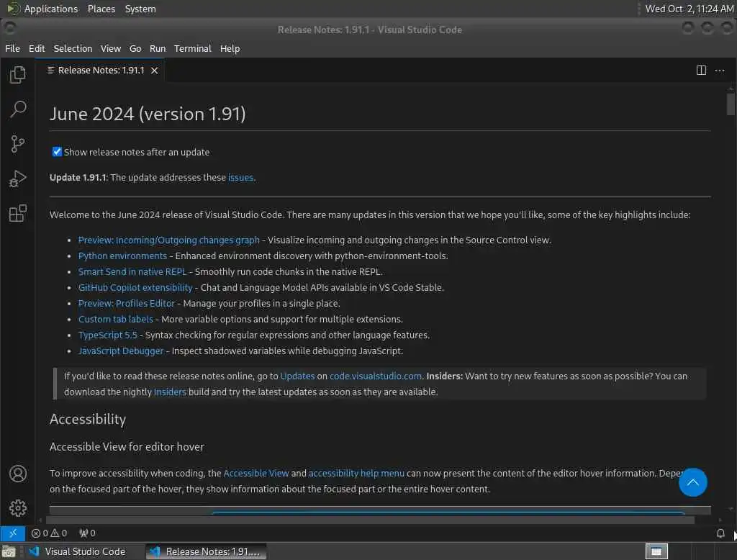737x560 pixels.
Task: Open the File menu
Action: (x=12, y=48)
